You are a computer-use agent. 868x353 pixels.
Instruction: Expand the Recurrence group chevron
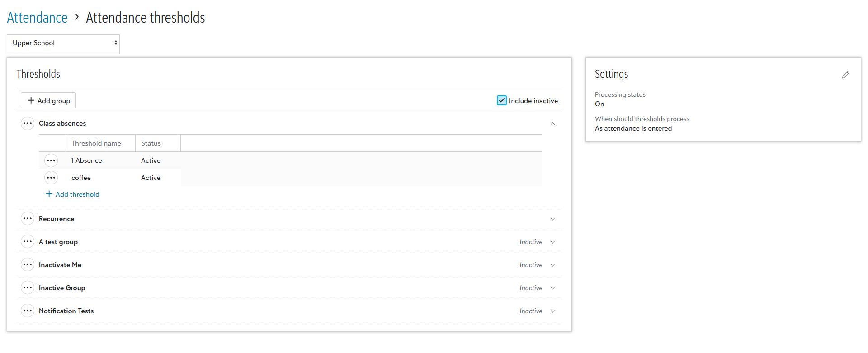coord(552,219)
